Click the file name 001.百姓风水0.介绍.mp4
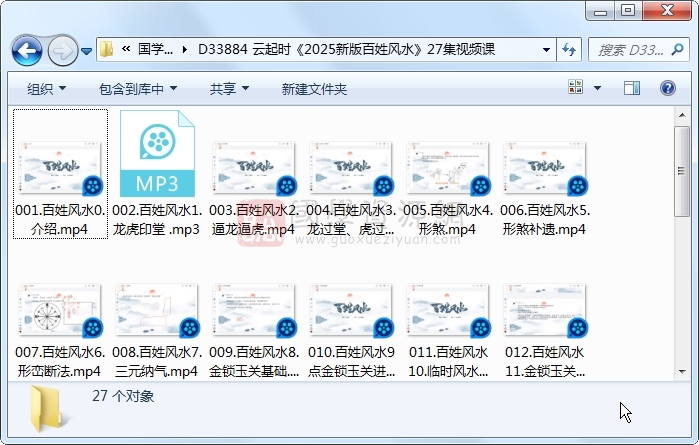The width and height of the screenshot is (699, 445). [x=60, y=219]
